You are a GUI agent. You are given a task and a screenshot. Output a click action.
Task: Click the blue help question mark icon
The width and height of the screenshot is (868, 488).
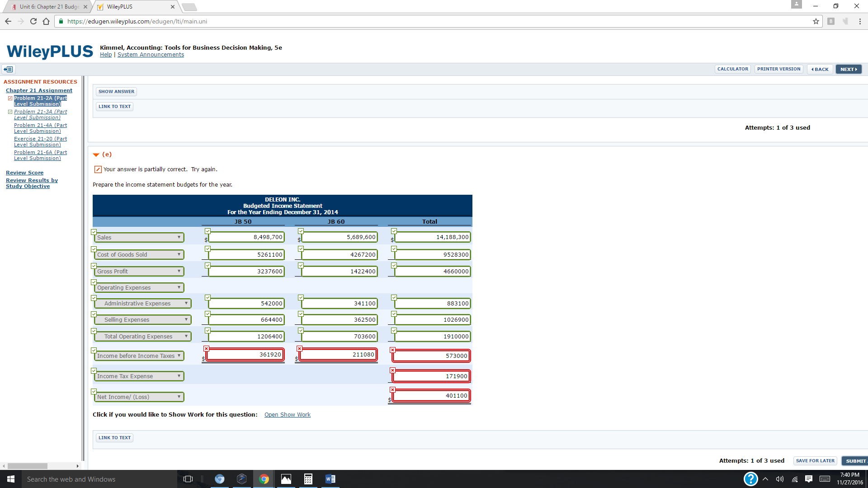pos(750,479)
